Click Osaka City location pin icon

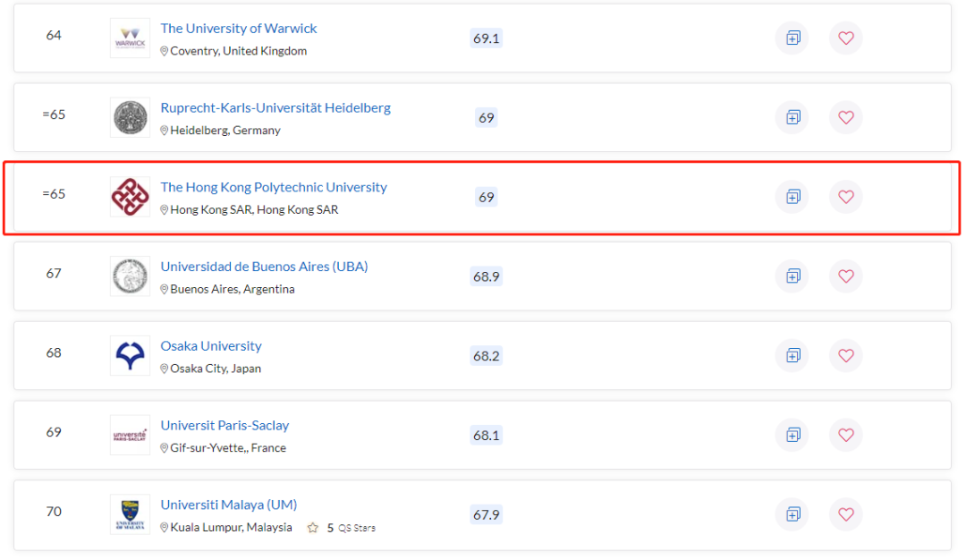coord(164,369)
